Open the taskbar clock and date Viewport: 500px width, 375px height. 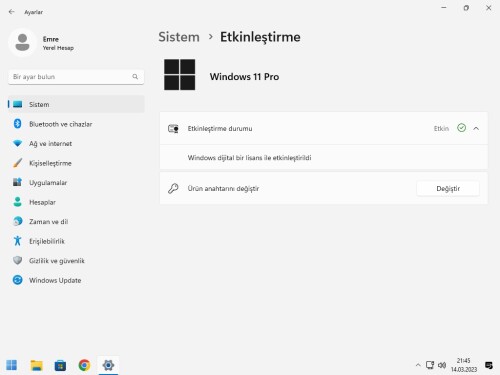(x=464, y=365)
